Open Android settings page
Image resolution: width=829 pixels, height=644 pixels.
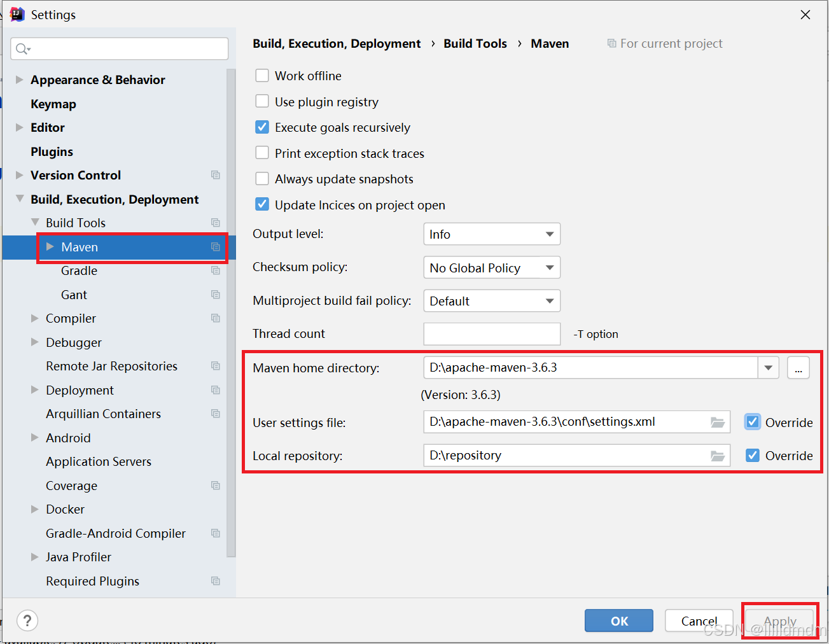point(68,438)
